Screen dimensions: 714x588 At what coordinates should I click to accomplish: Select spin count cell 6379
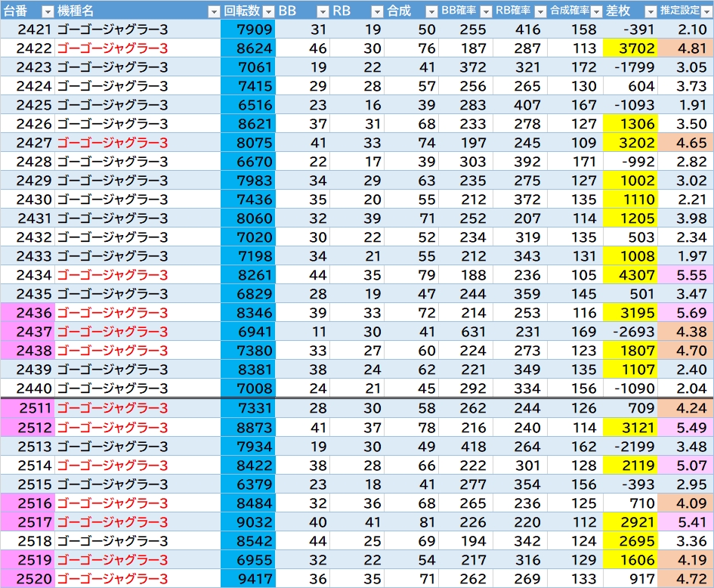(x=248, y=484)
